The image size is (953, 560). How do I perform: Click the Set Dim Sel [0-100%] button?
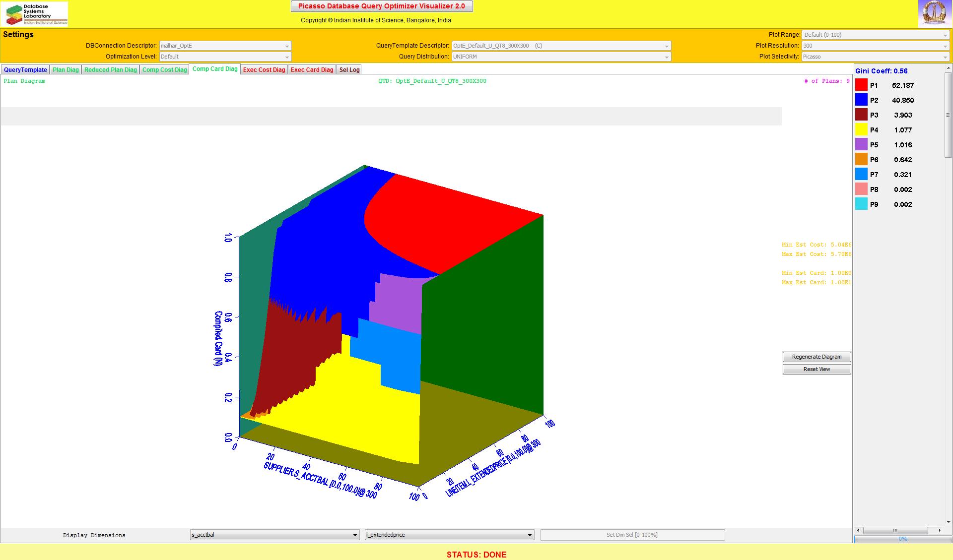pos(632,535)
